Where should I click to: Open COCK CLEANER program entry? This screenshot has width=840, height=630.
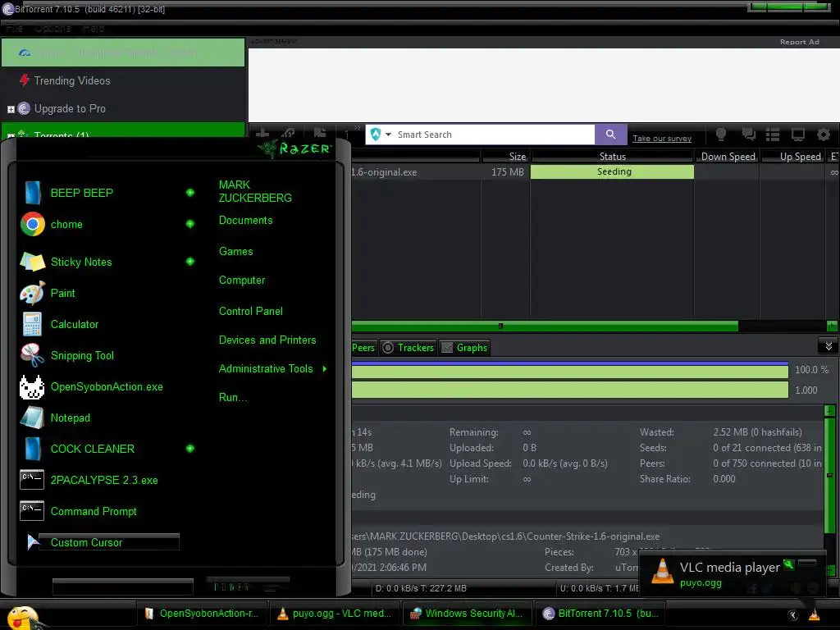click(92, 449)
